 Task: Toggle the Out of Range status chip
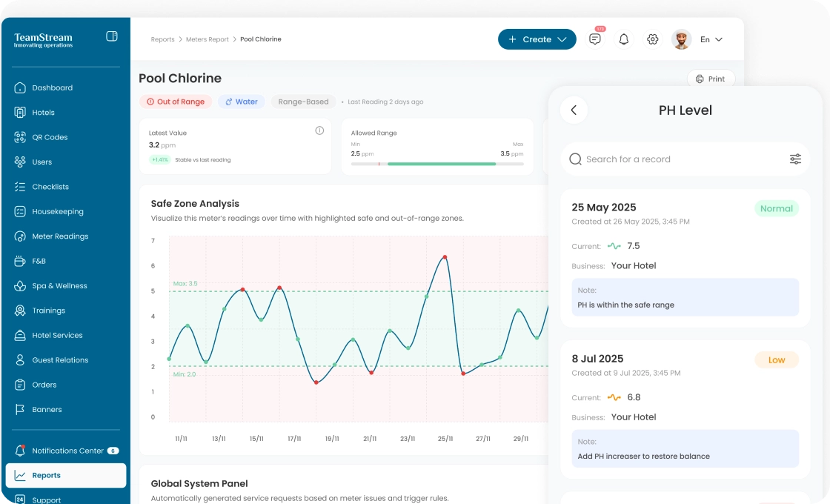[x=176, y=102]
